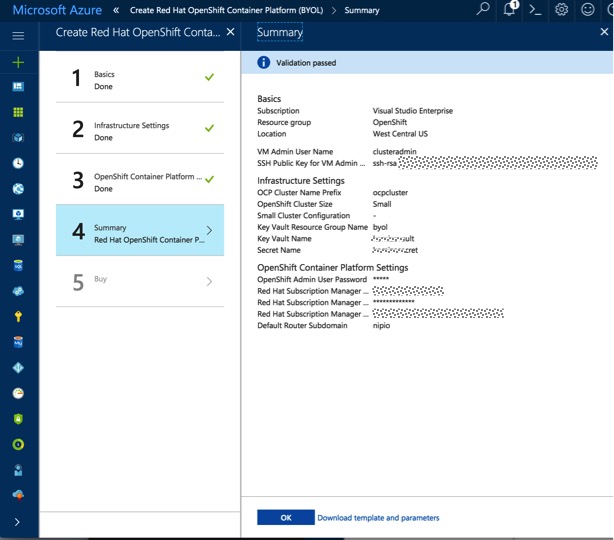
Task: Open the yellow key Subscriptions icon
Action: 18,316
